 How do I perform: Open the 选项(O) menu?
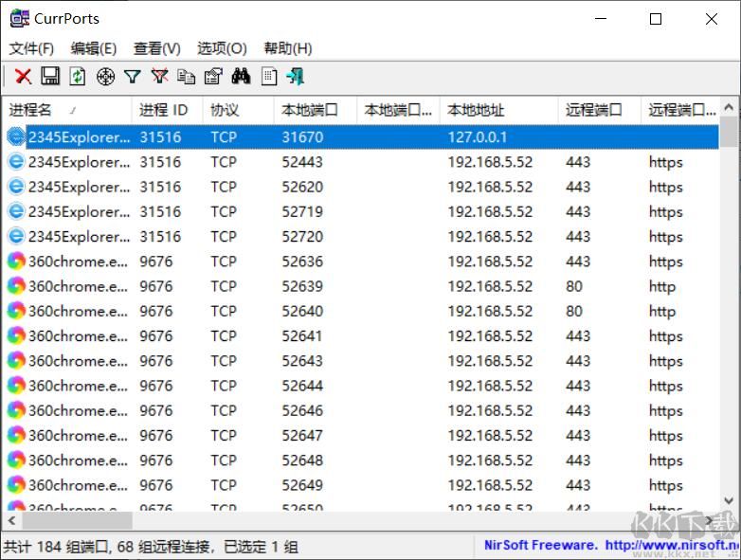pos(222,48)
